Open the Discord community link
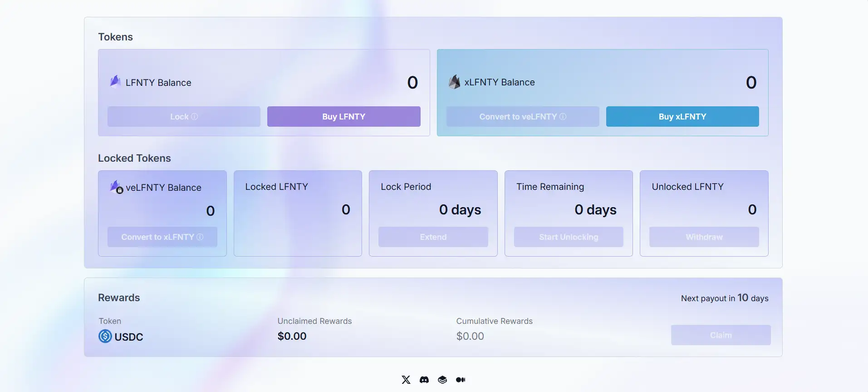 tap(424, 380)
